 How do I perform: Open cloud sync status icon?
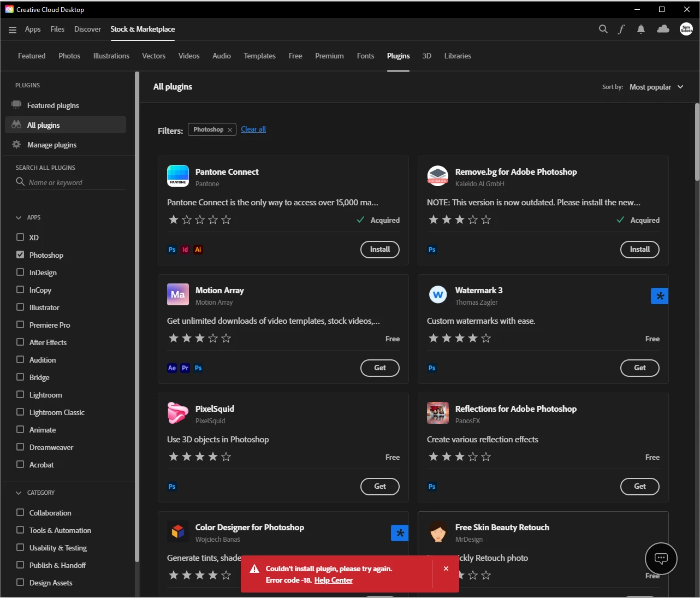click(663, 29)
